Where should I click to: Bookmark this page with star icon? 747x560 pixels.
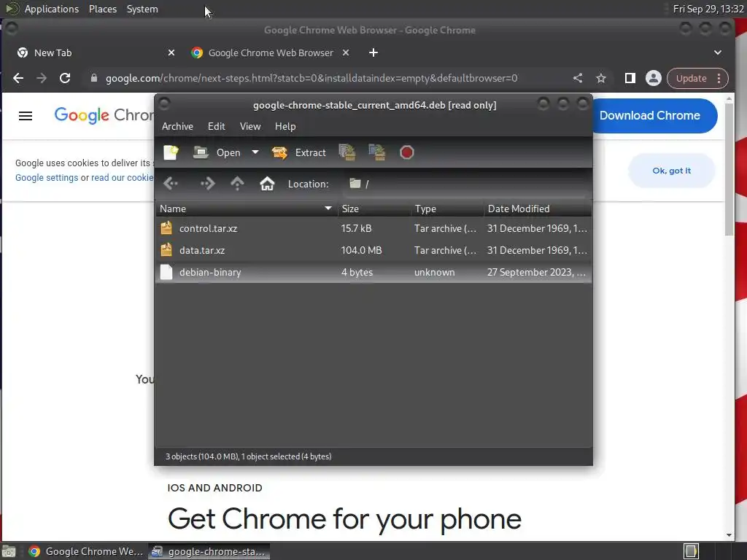(x=601, y=78)
